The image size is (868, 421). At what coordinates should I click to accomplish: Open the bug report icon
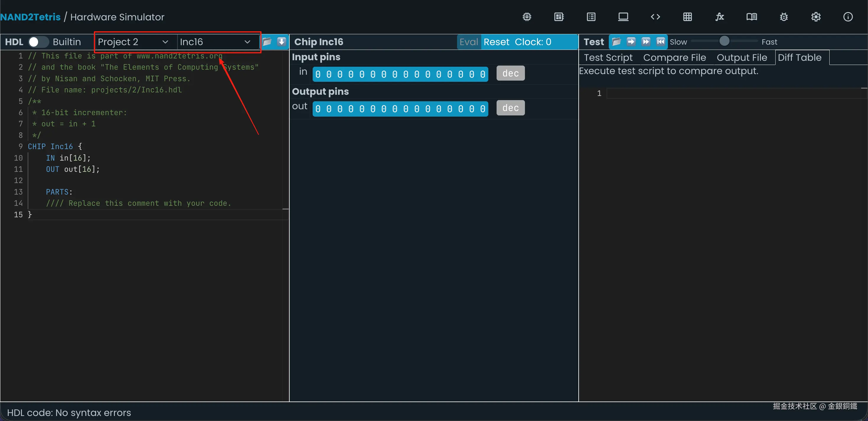coord(784,17)
